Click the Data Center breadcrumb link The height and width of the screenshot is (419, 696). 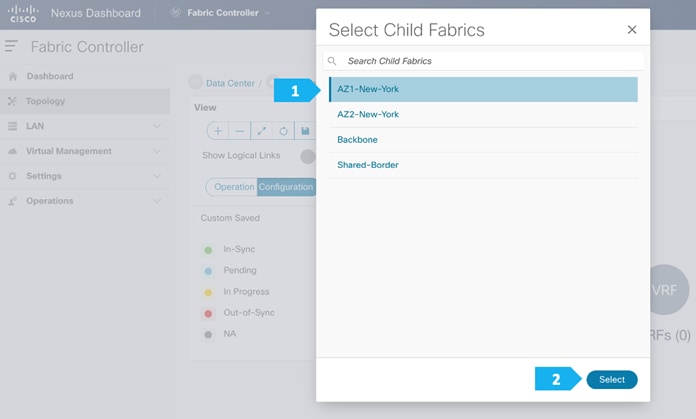pyautogui.click(x=230, y=83)
